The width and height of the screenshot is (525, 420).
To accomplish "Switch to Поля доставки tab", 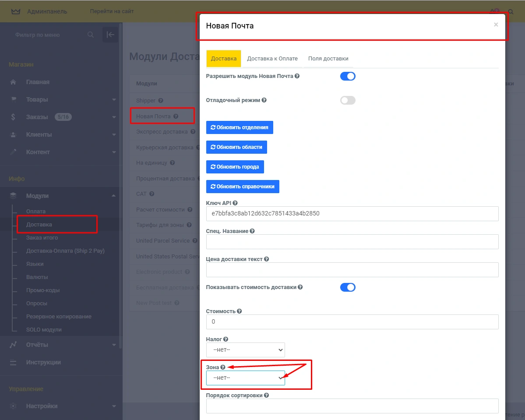I will tap(328, 59).
